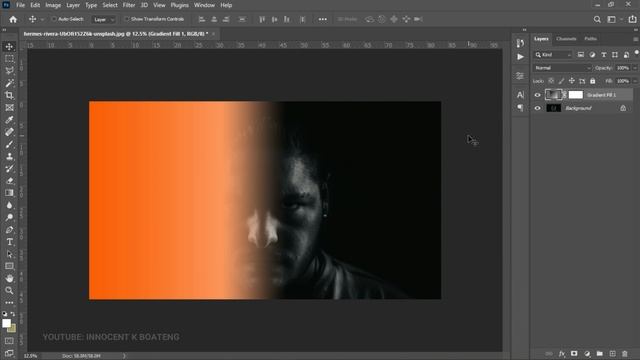Image resolution: width=640 pixels, height=360 pixels.
Task: Toggle lock image pixels brush icon
Action: [x=562, y=81]
